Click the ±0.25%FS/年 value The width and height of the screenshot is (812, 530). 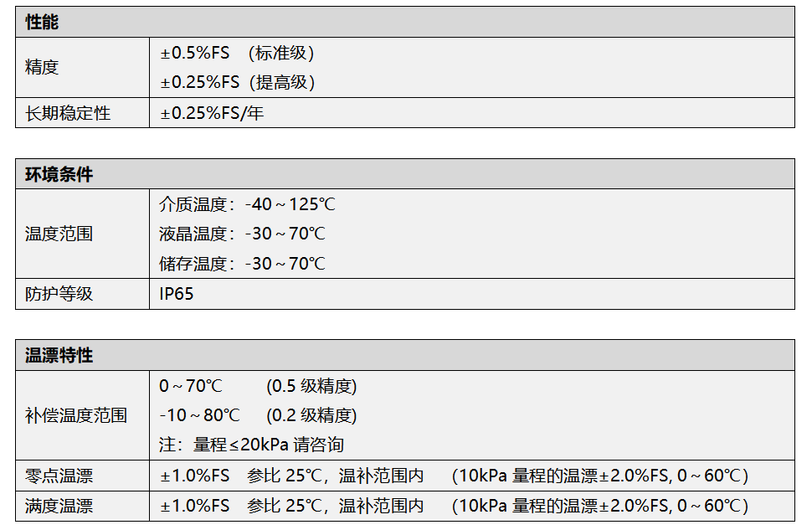pyautogui.click(x=212, y=113)
